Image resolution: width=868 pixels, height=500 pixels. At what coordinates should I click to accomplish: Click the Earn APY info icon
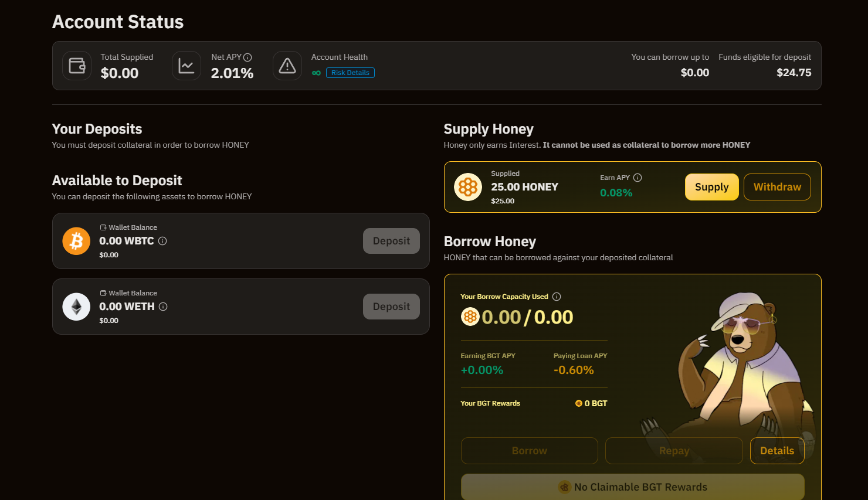(638, 178)
